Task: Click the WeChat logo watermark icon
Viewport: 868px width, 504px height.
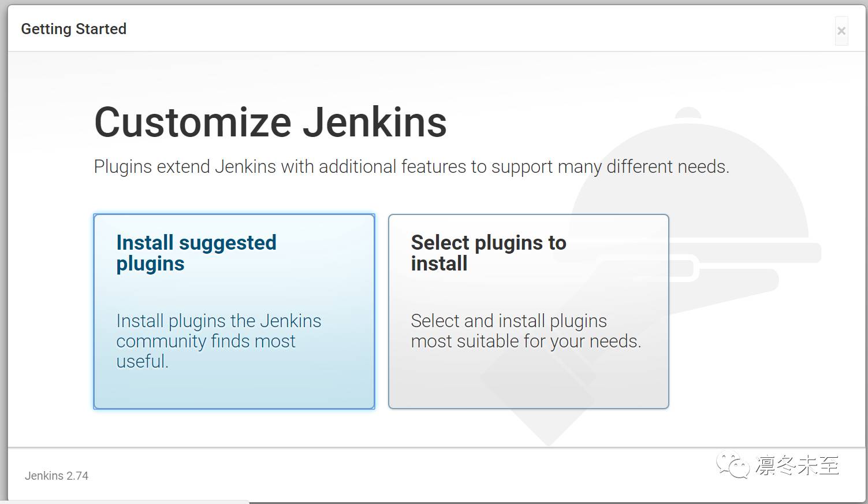Action: 732,465
